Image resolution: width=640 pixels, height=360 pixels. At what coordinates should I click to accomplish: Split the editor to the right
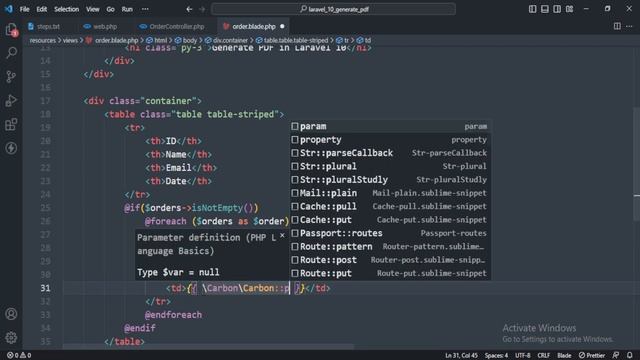click(x=617, y=26)
